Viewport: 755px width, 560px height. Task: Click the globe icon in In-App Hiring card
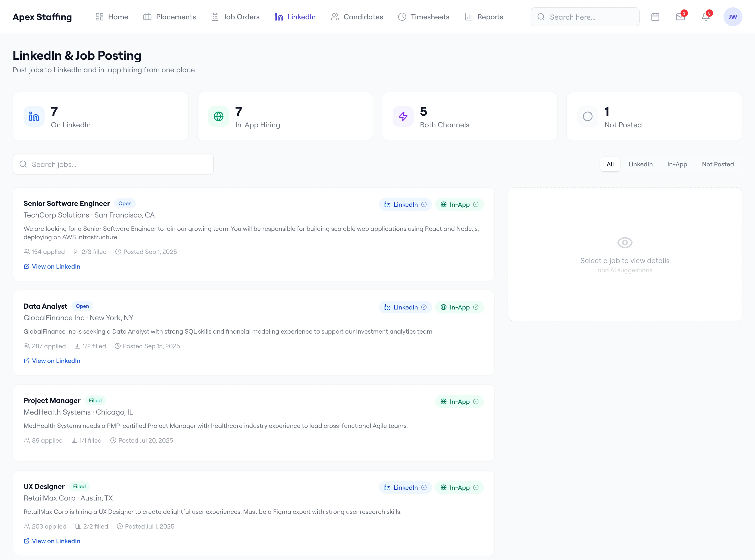[218, 116]
